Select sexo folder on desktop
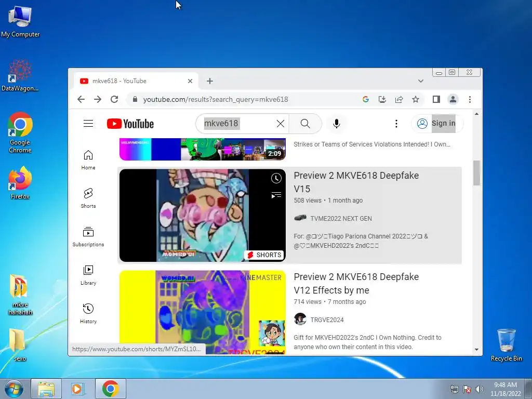The image size is (532, 399). (19, 345)
